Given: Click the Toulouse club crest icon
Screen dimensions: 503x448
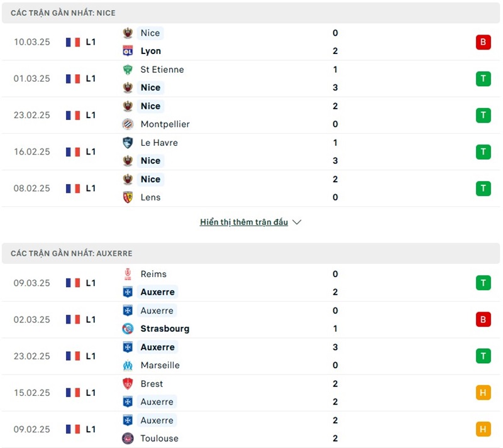Looking at the screenshot, I should point(128,438).
